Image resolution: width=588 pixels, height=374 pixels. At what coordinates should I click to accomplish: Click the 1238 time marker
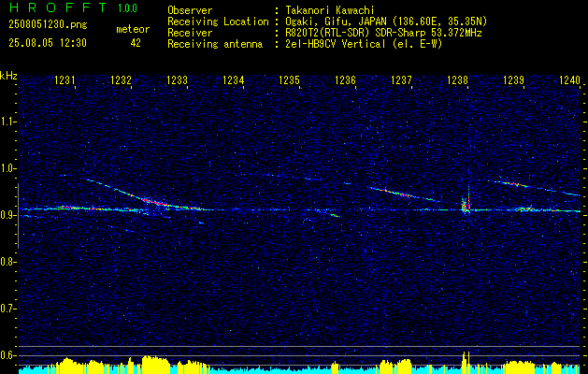(457, 80)
